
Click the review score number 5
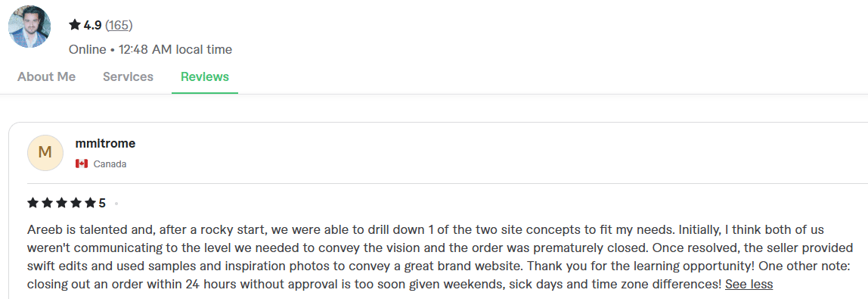(x=102, y=203)
